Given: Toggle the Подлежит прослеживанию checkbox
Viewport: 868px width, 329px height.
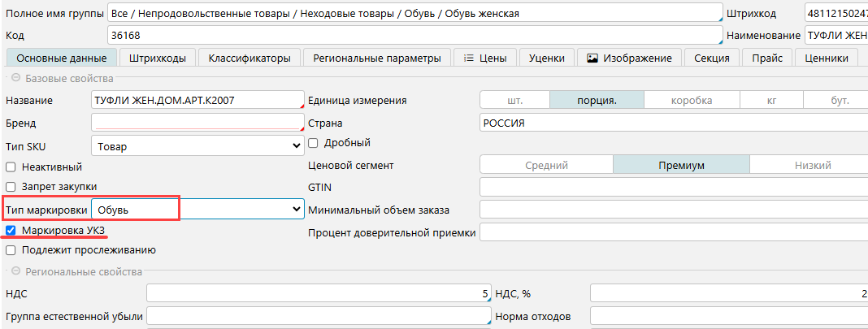Looking at the screenshot, I should coord(11,250).
